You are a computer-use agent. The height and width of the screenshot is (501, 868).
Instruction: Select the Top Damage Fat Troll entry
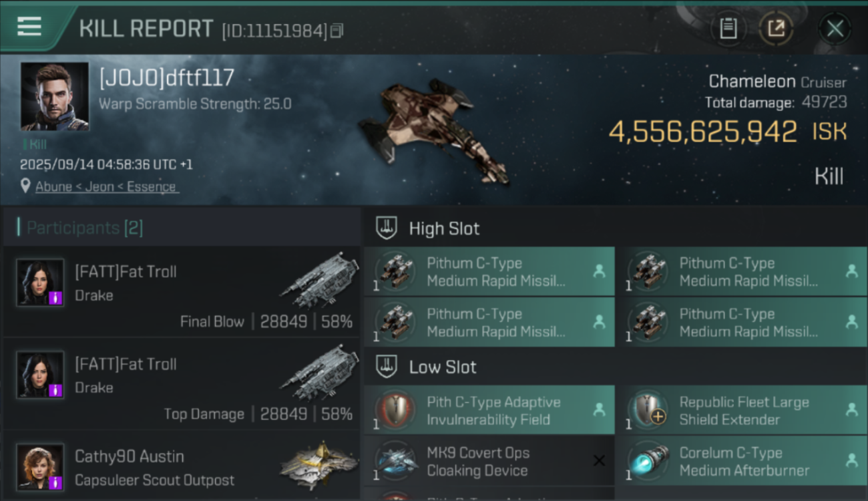click(x=182, y=383)
